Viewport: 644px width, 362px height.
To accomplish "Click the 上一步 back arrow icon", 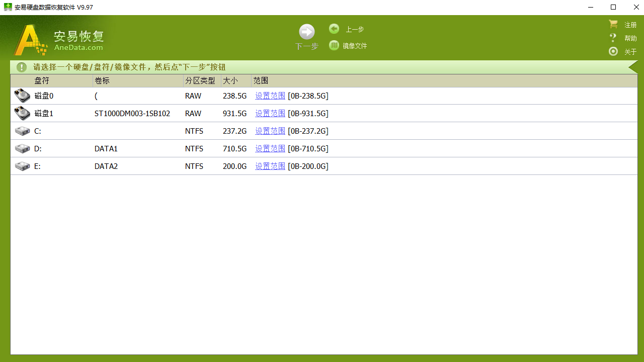I will click(334, 29).
